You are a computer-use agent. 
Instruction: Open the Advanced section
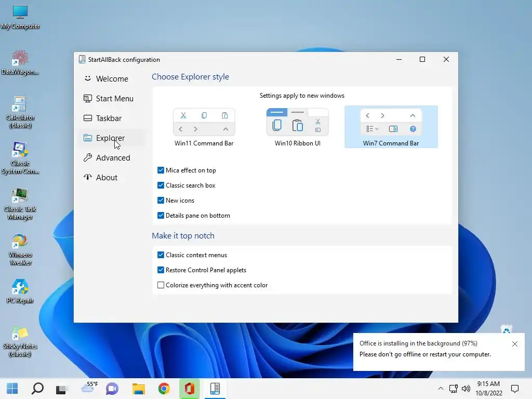(111, 158)
